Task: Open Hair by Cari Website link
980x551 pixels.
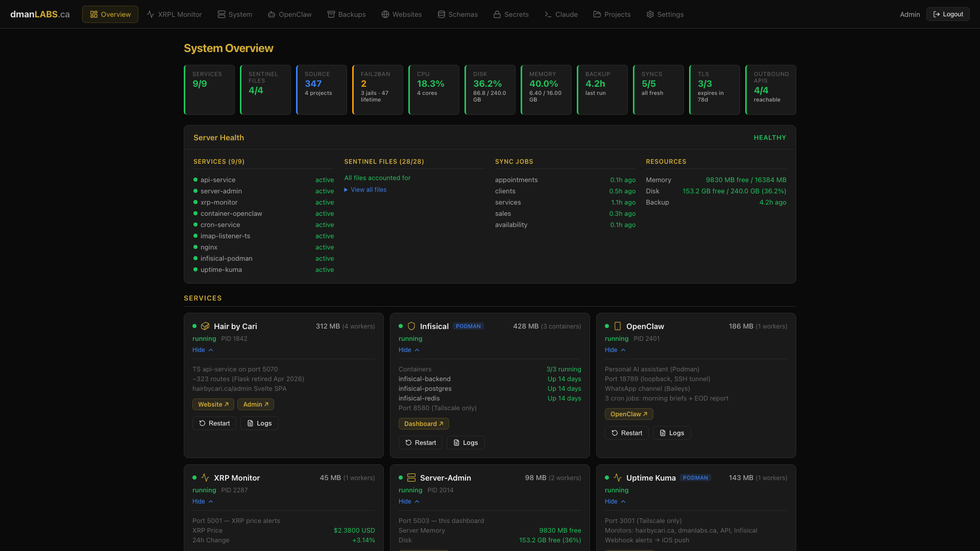Action: click(213, 405)
